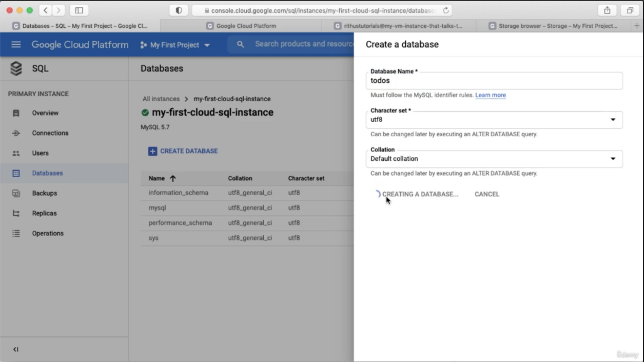Show all tabs overview button
The height and width of the screenshot is (362, 644).
click(x=630, y=10)
